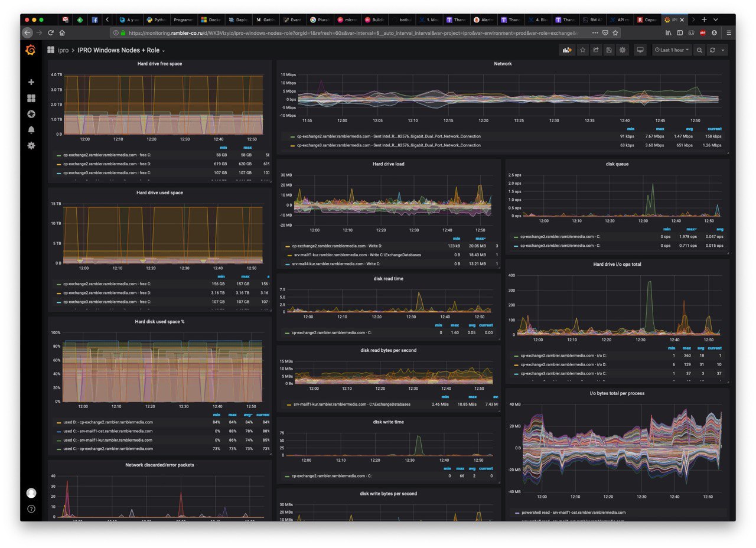
Task: Switch to the Python browser tab
Action: (x=158, y=19)
